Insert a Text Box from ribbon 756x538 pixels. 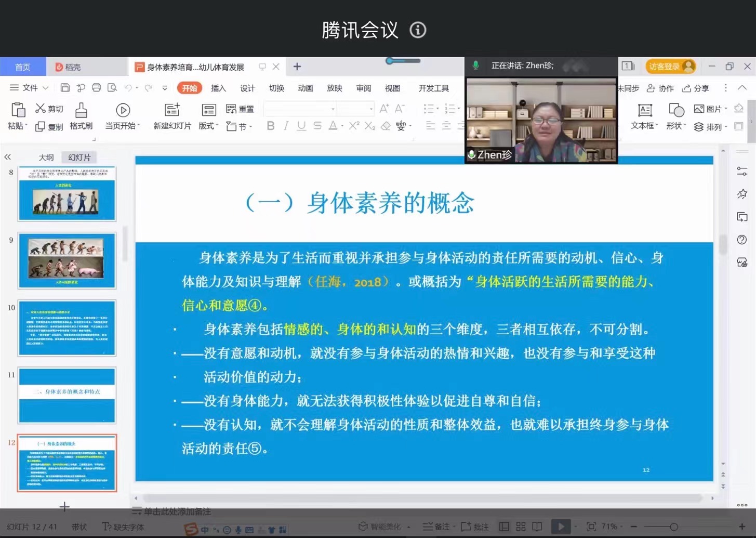(644, 110)
